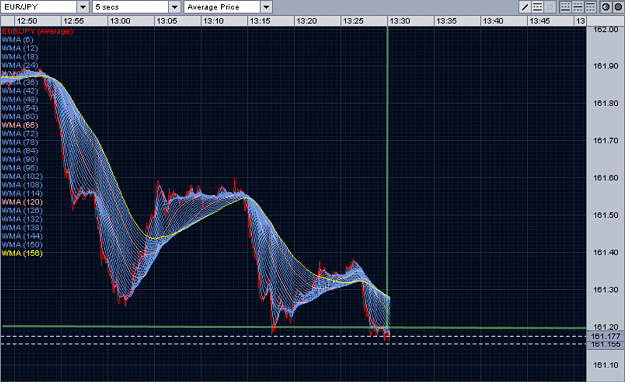Click the dotted-line-dotted layout icon

click(x=578, y=7)
